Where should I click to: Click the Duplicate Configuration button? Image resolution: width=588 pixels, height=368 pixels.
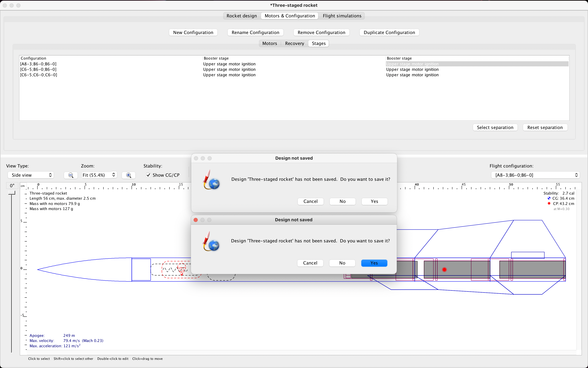[x=389, y=32]
